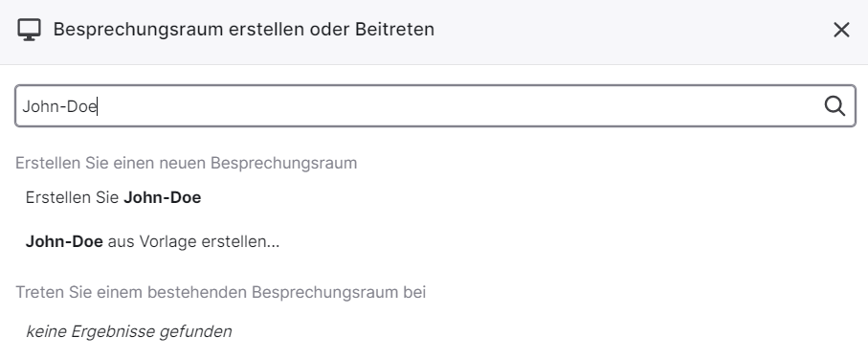This screenshot has height=360, width=868.
Task: Click the "aus Vorlage erstellen..." text
Action: pyautogui.click(x=193, y=241)
